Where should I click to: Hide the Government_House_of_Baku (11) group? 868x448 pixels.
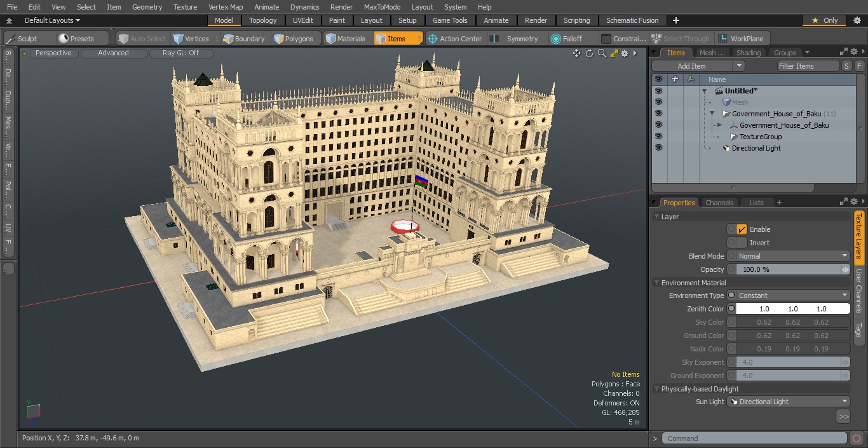(658, 114)
